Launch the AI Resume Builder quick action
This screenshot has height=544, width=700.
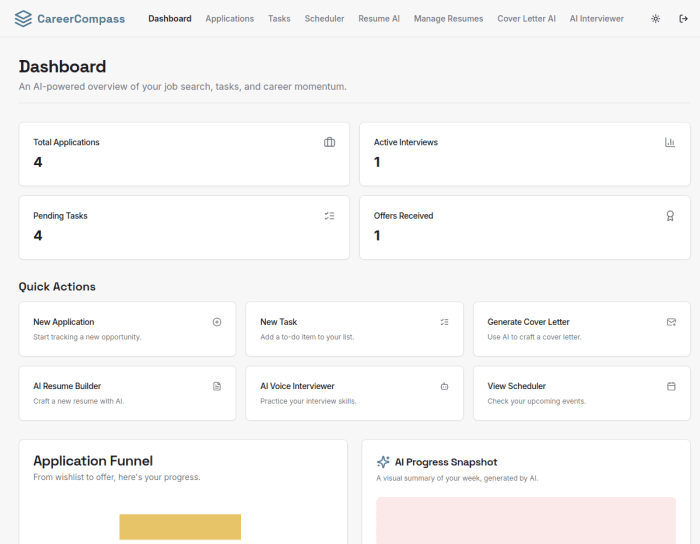point(127,393)
